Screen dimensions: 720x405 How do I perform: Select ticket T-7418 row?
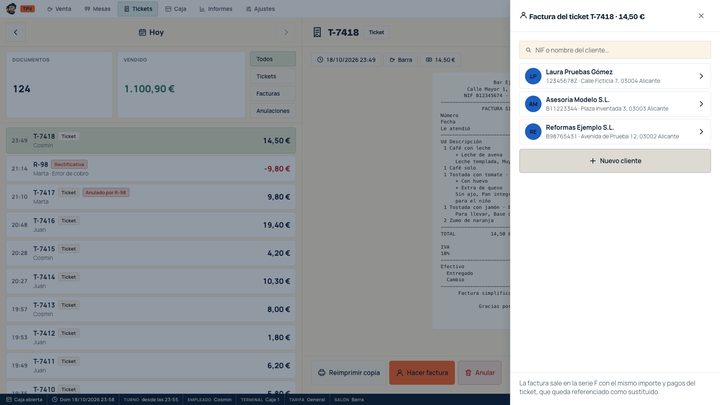pos(151,141)
